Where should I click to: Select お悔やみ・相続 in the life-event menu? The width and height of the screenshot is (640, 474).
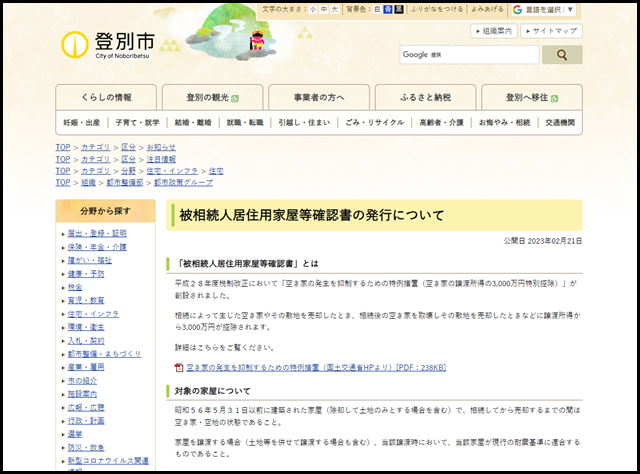(x=504, y=122)
